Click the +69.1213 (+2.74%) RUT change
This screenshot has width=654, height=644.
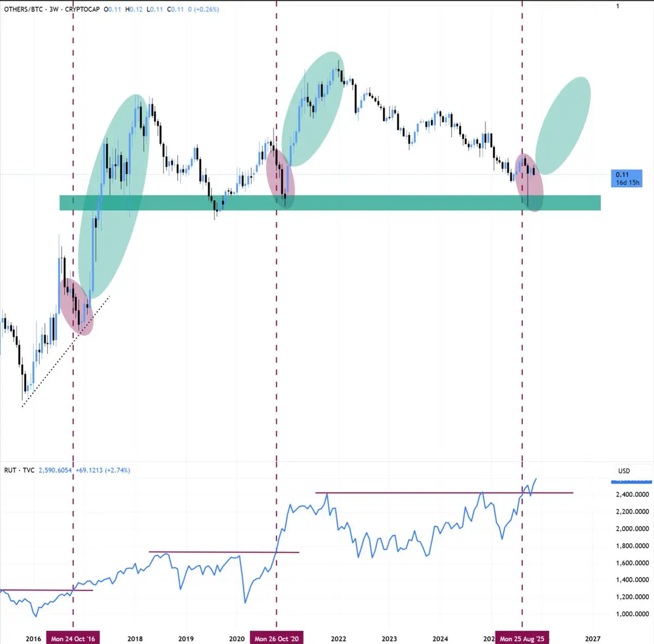click(x=102, y=470)
